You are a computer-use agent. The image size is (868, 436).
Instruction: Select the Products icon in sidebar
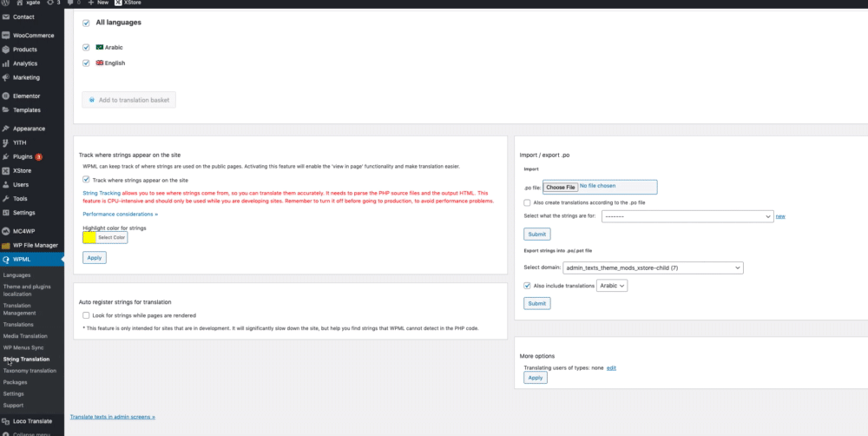5,50
